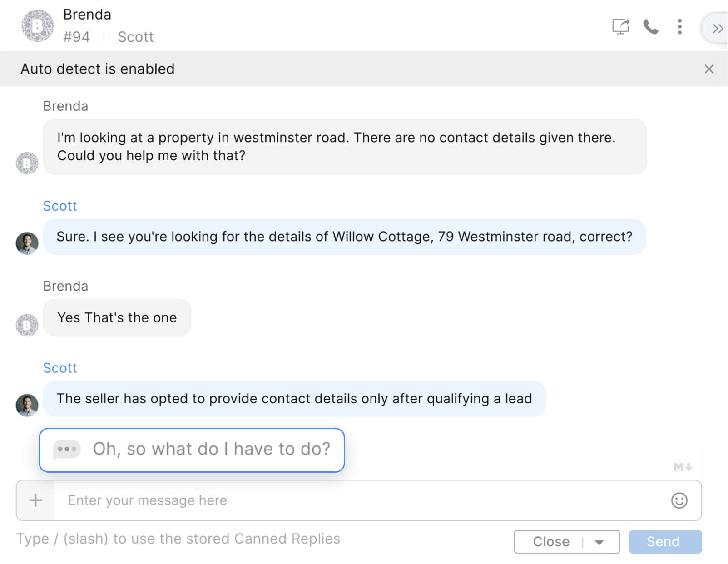The width and height of the screenshot is (728, 564).
Task: Click the typing preview bubble from visitor
Action: tap(211, 449)
